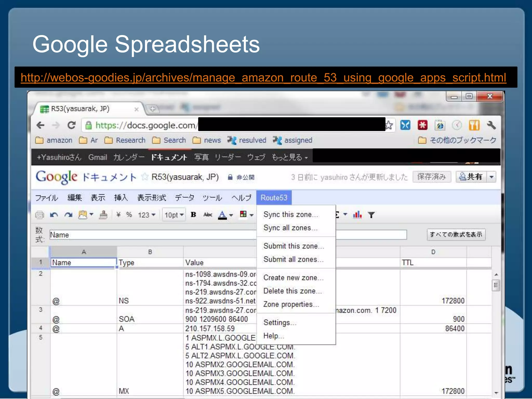Click the browser forward arrow

(x=56, y=125)
